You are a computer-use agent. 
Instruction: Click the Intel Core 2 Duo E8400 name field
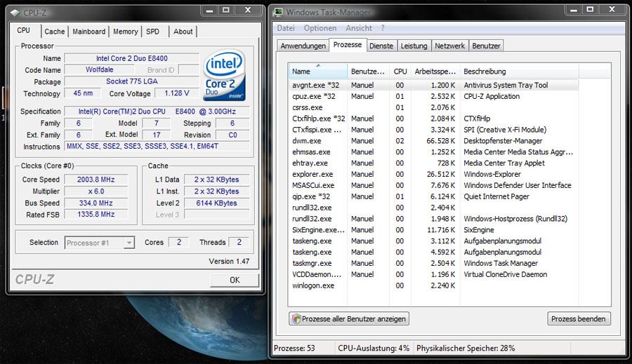(x=132, y=58)
